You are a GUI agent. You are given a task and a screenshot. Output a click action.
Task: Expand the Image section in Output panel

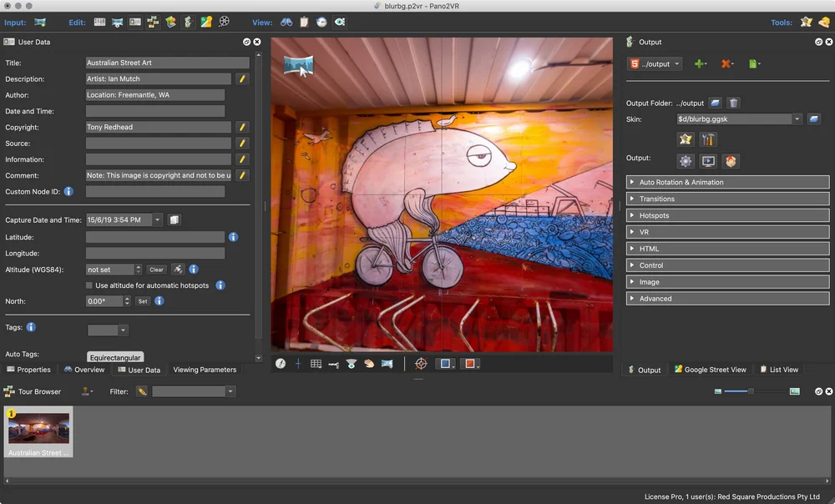pyautogui.click(x=727, y=282)
